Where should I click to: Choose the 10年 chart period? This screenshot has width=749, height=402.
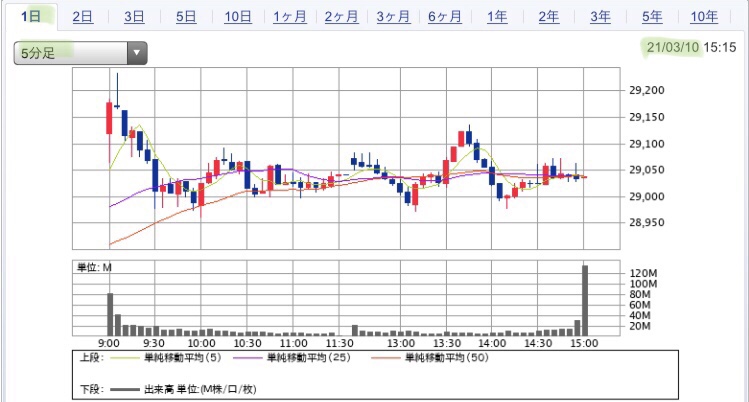coord(704,17)
